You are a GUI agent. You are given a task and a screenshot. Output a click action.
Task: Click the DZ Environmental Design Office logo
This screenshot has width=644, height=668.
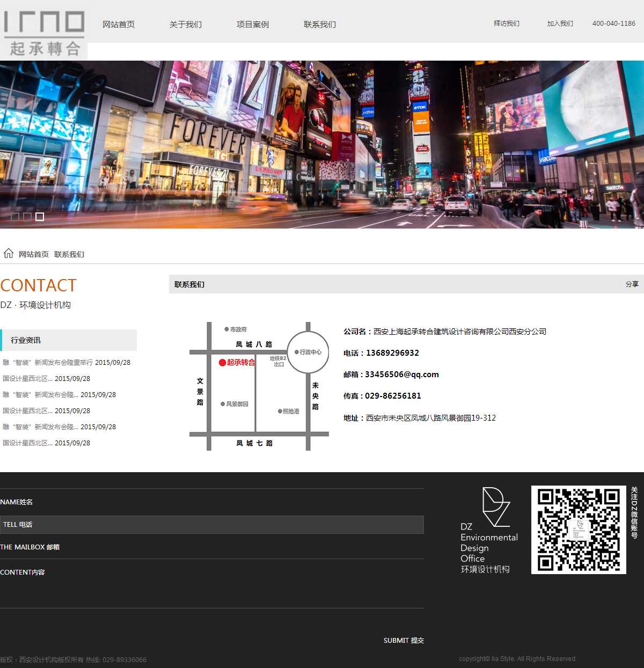coord(489,530)
